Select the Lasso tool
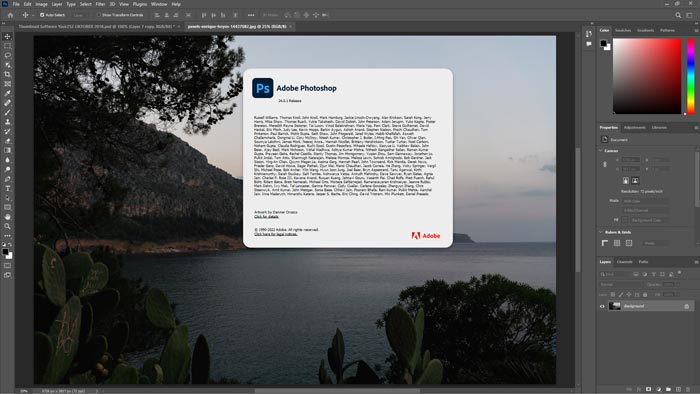The height and width of the screenshot is (394, 700). 8,55
